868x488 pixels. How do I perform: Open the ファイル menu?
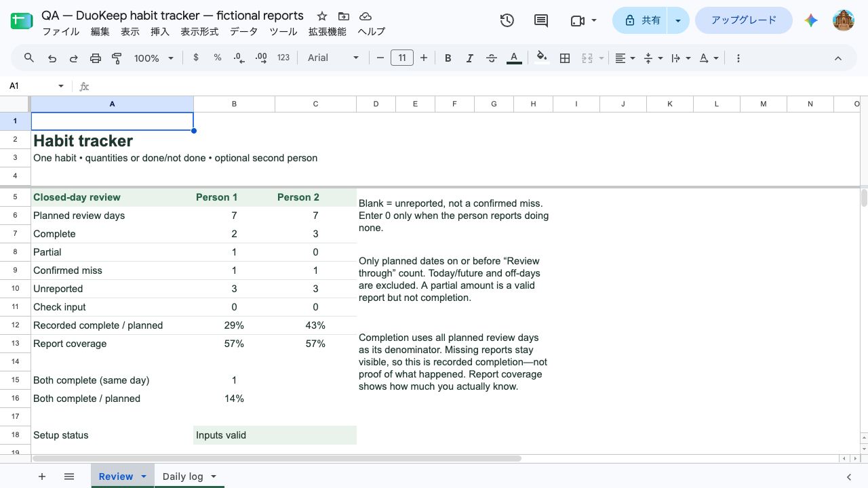pyautogui.click(x=60, y=31)
